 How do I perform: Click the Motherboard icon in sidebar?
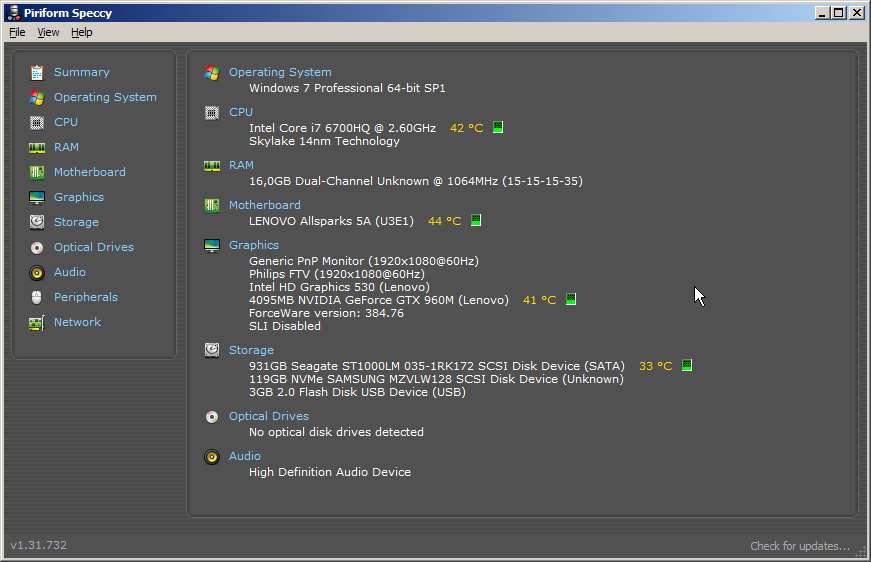37,173
